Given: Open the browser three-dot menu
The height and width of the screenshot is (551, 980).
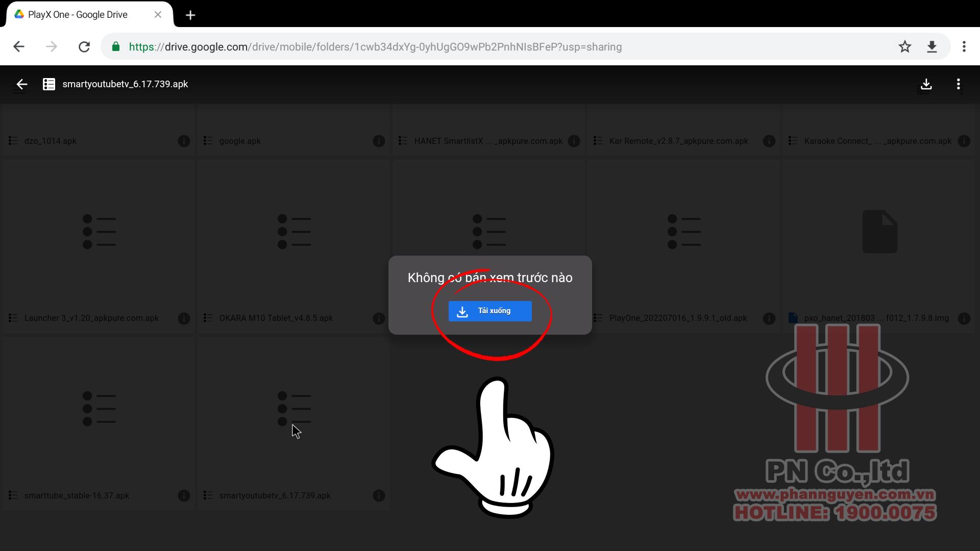Looking at the screenshot, I should pos(964,47).
